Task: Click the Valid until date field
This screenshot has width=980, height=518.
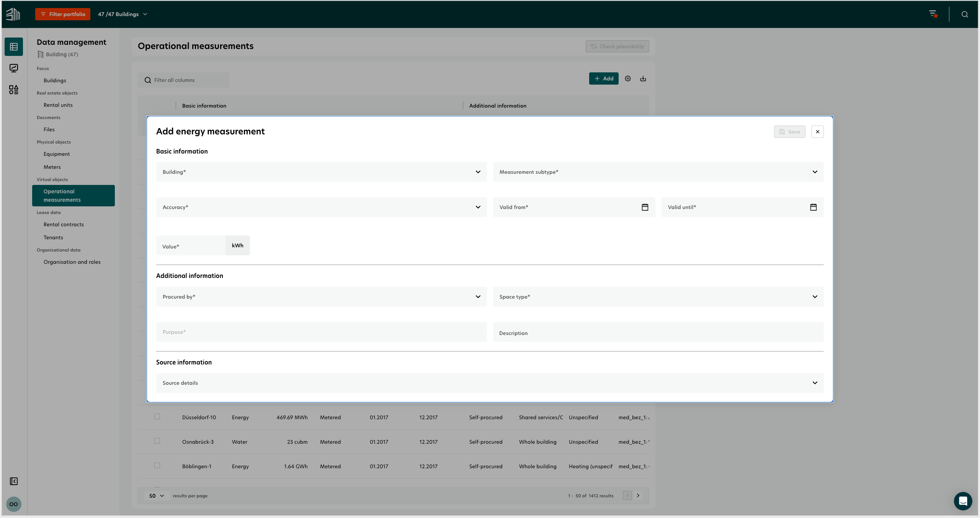Action: [x=743, y=207]
